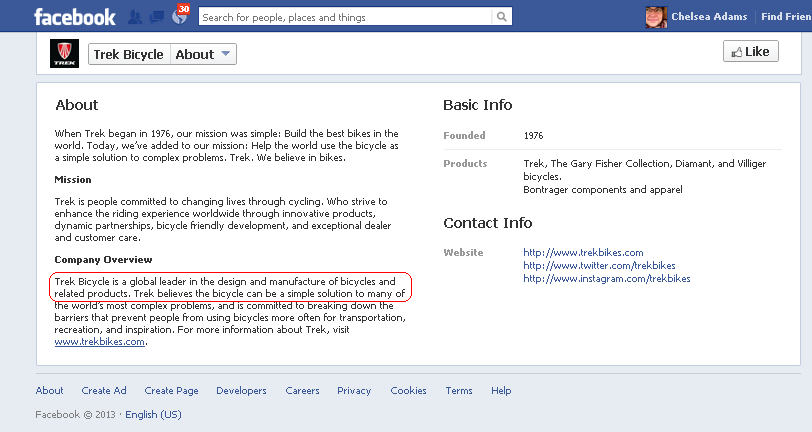Click the Contact Info heading
812x432 pixels.
click(x=487, y=223)
